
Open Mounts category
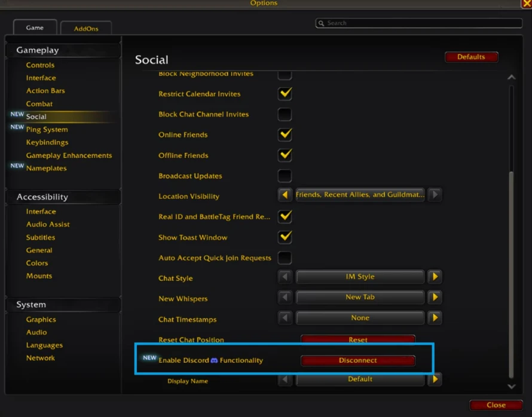(39, 276)
